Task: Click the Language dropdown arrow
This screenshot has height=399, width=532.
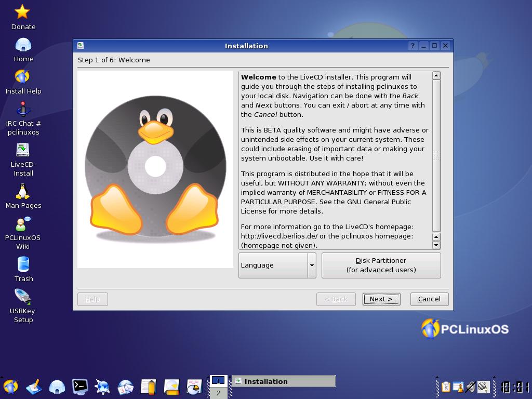Action: point(312,265)
